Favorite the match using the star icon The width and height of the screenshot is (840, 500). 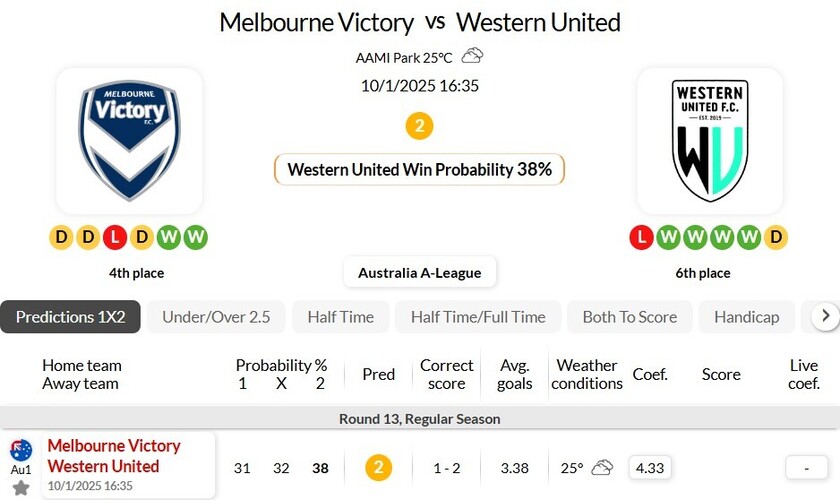coord(21,487)
